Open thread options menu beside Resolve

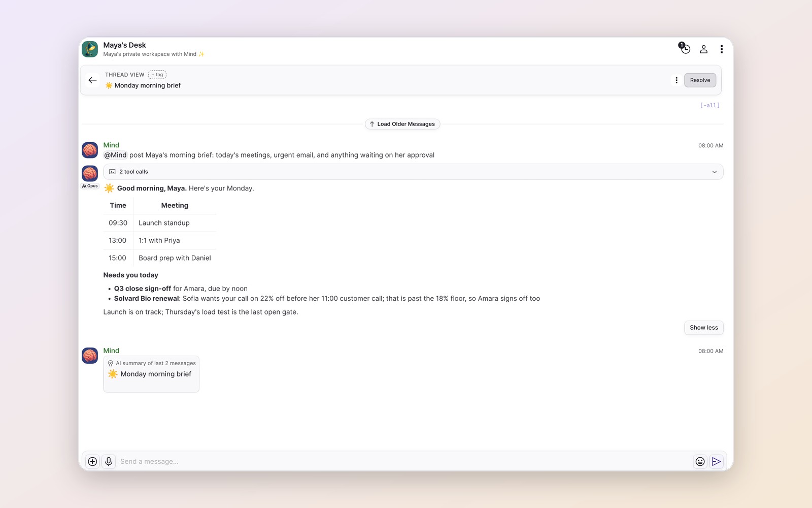676,80
